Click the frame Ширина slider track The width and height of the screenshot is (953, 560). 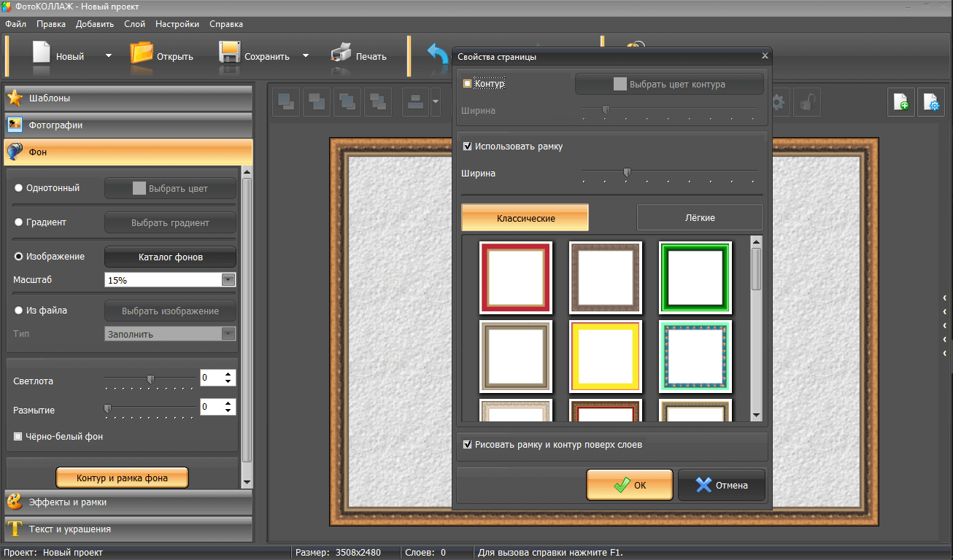(x=669, y=172)
